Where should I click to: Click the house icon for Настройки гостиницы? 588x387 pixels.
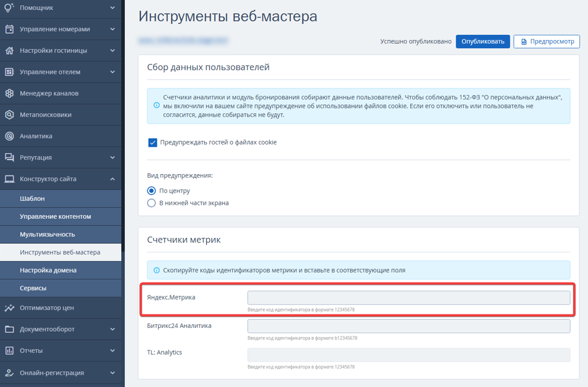[x=9, y=50]
